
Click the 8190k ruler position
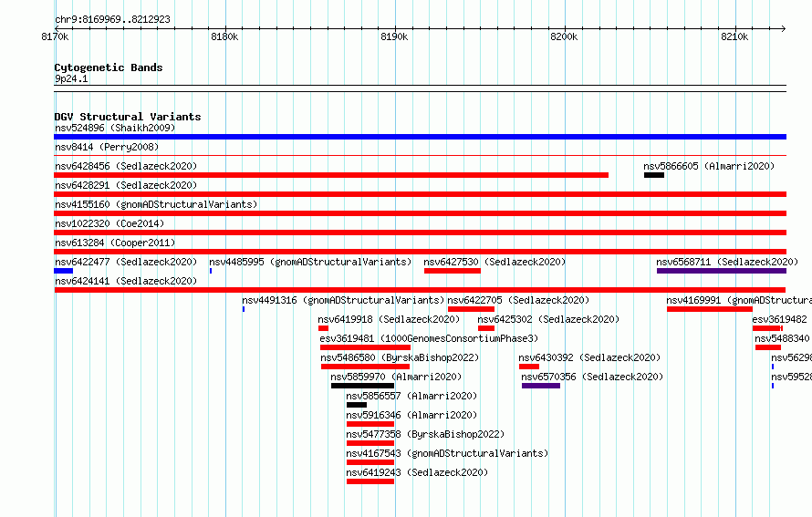tap(394, 36)
